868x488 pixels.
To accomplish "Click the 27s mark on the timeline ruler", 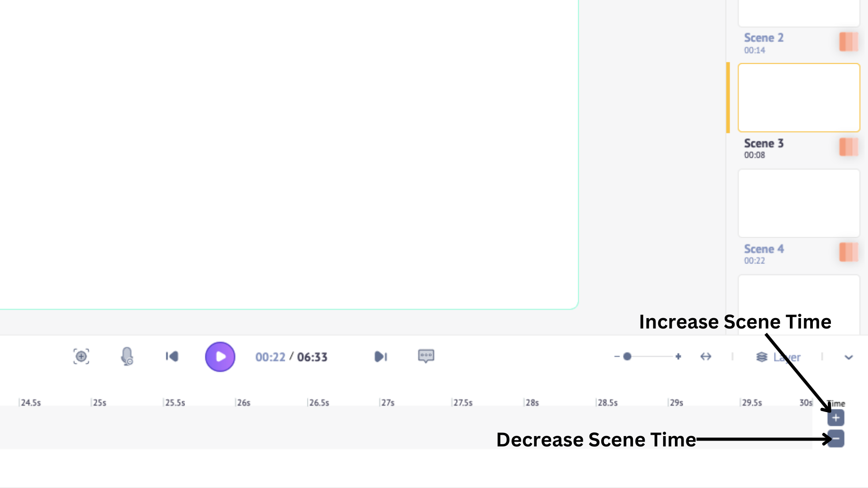I will click(x=387, y=402).
